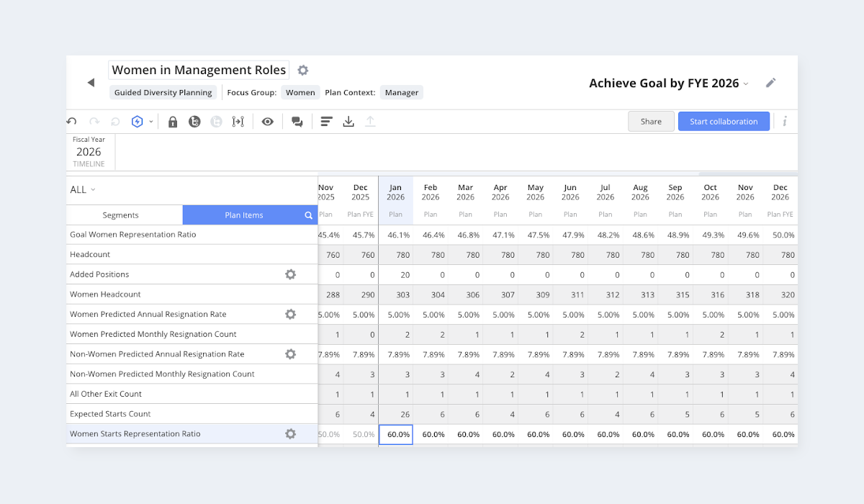Click the search icon on Plan Items tab

coord(308,215)
